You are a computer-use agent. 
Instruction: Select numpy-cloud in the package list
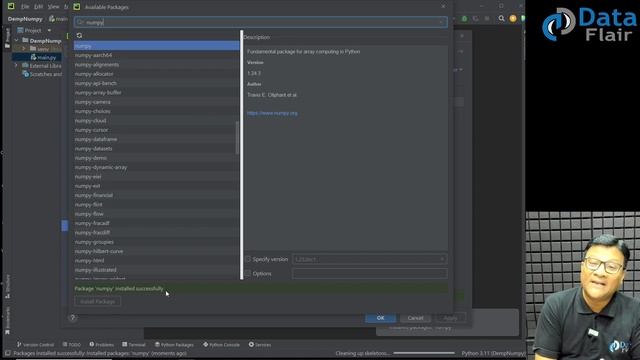(156, 121)
